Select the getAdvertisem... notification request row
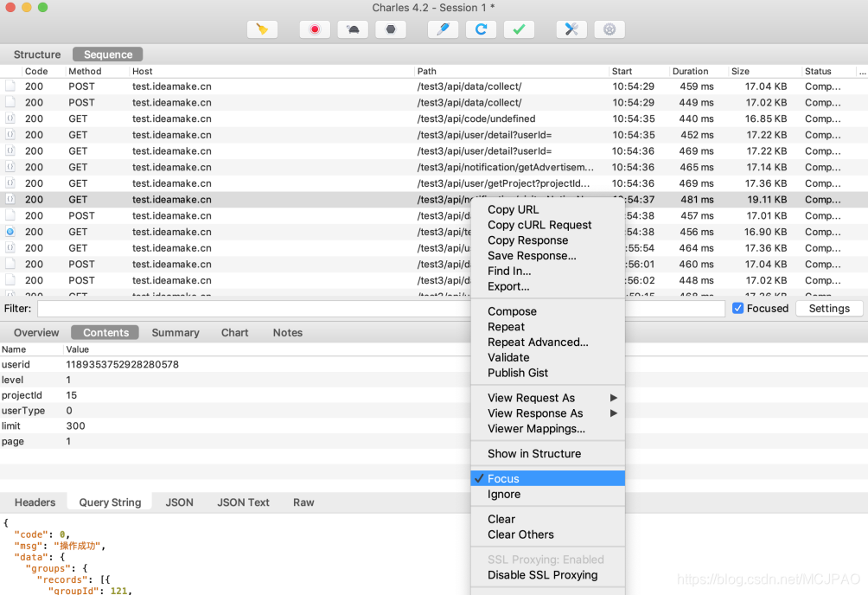This screenshot has width=868, height=595. click(x=434, y=167)
